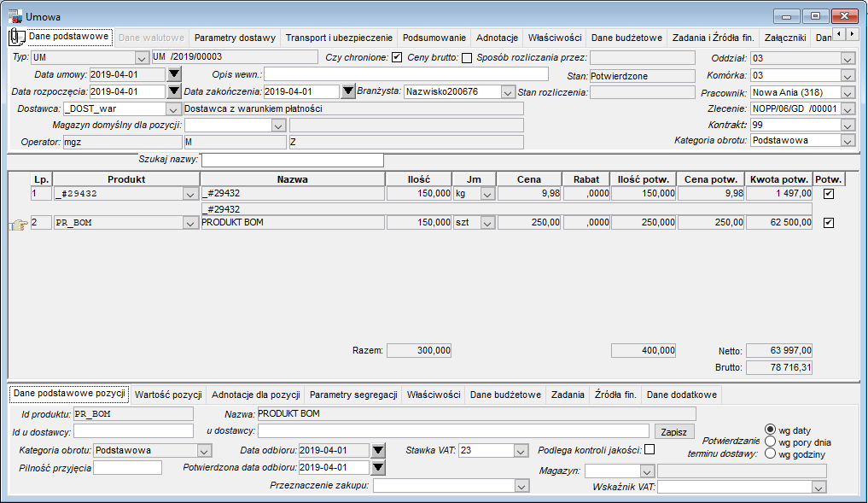Open the product dropdown for PR_BOM row
The image size is (868, 503).
(189, 223)
